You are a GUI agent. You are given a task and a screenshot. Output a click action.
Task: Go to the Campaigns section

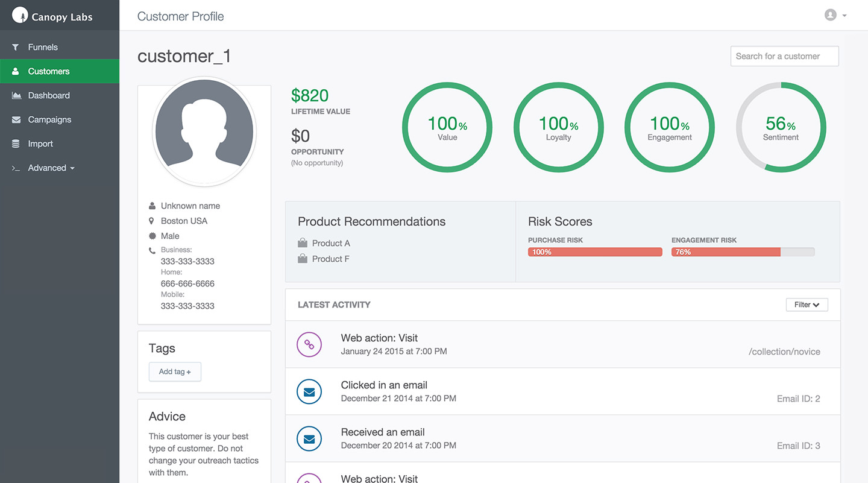60,119
